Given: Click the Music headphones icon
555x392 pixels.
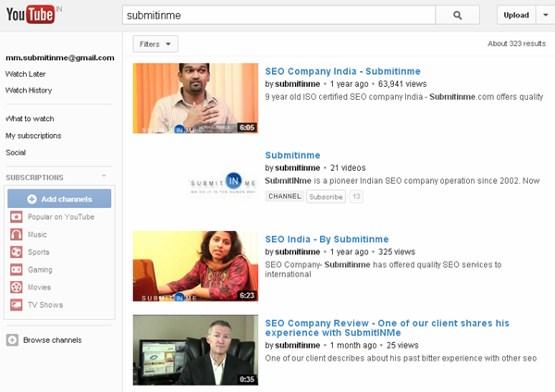Looking at the screenshot, I should click(x=17, y=235).
